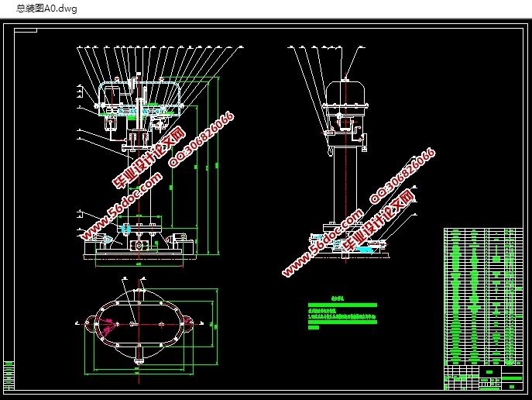Viewport: 532px width, 400px height.
Task: Select the left end lug of oval top view
Action: tap(90, 323)
